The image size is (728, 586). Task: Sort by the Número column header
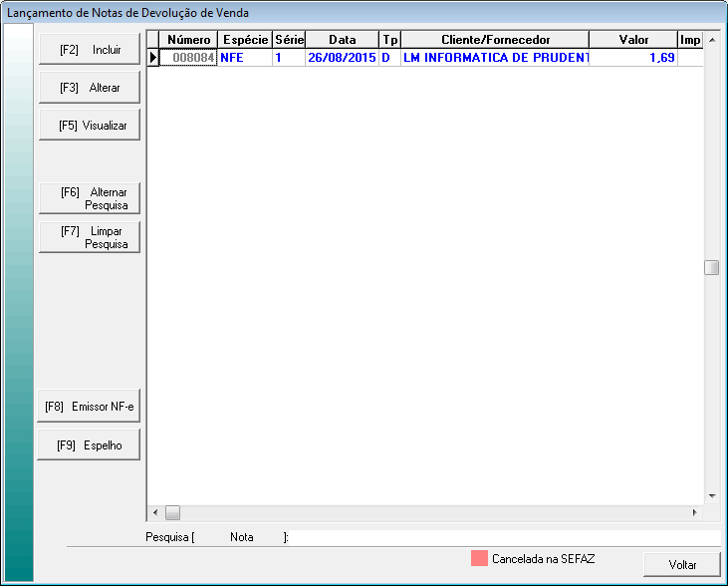tap(188, 40)
